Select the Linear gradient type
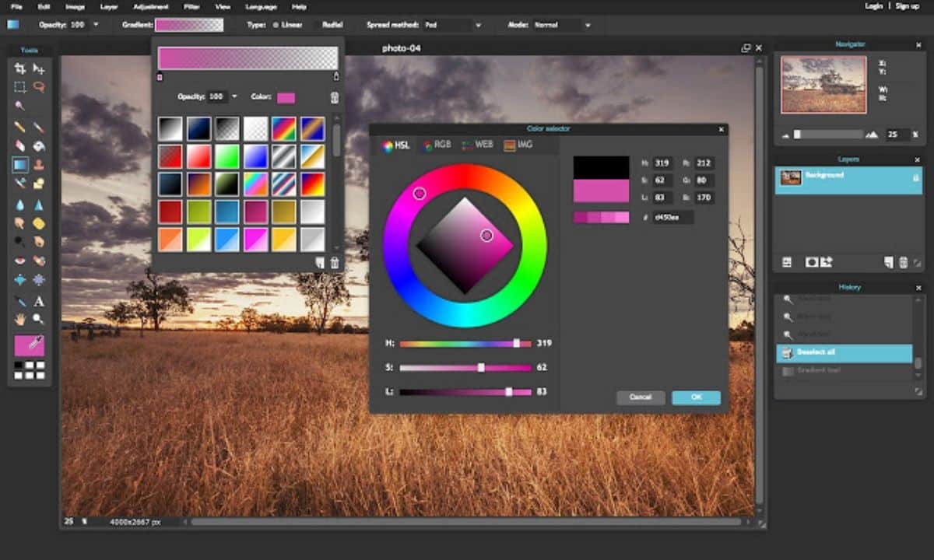 [286, 25]
